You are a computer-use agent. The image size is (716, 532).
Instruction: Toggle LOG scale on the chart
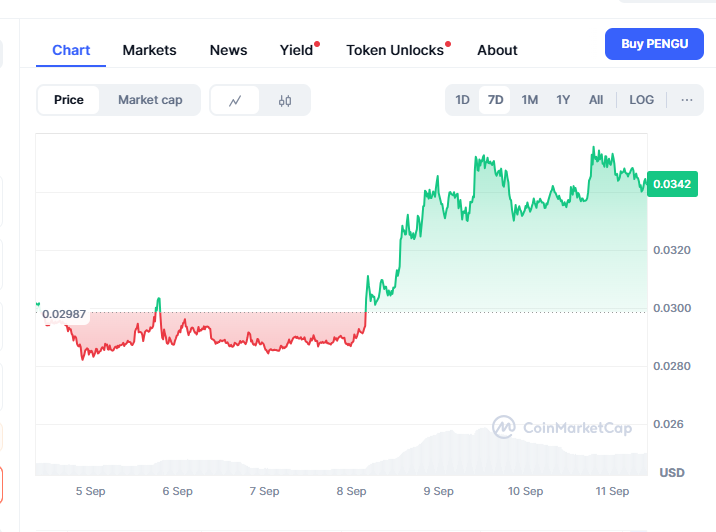(x=642, y=100)
